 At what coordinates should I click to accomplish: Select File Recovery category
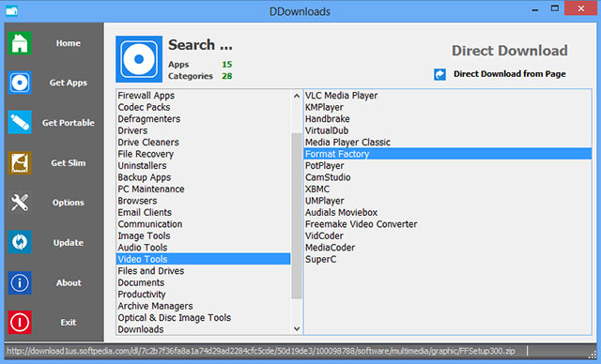[204, 154]
